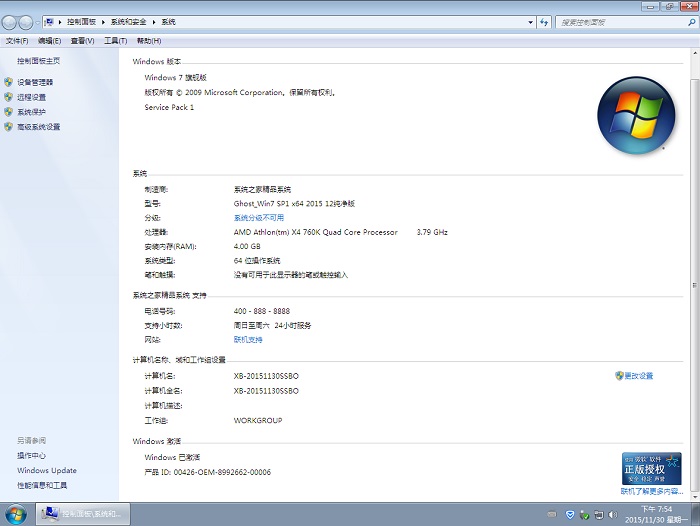Open the 编辑(E) menu
The width and height of the screenshot is (700, 526).
[x=49, y=41]
